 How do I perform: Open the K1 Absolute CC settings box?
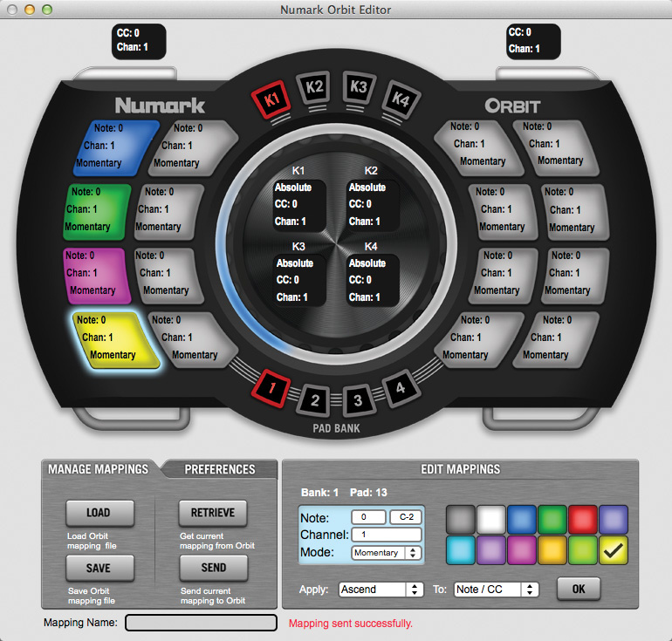point(298,205)
